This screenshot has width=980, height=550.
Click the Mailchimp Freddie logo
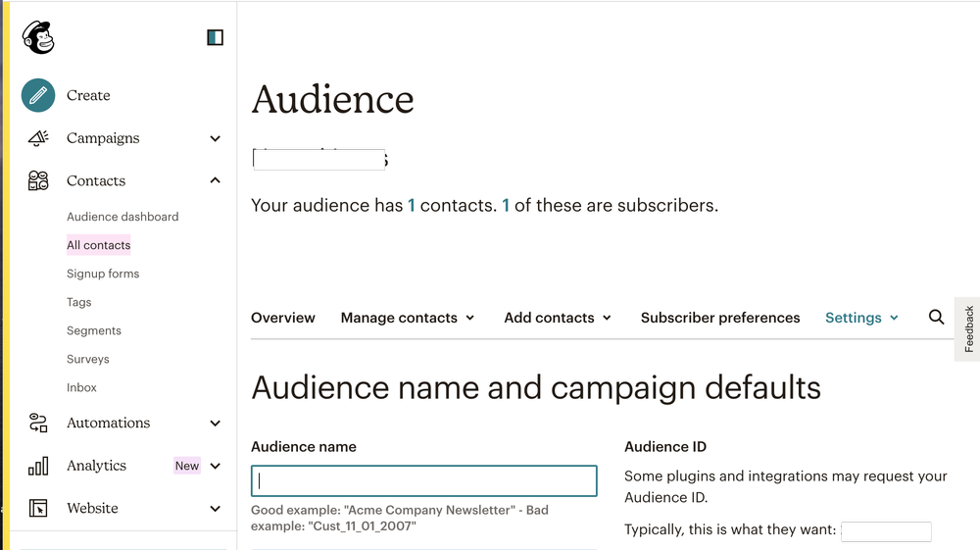38,37
